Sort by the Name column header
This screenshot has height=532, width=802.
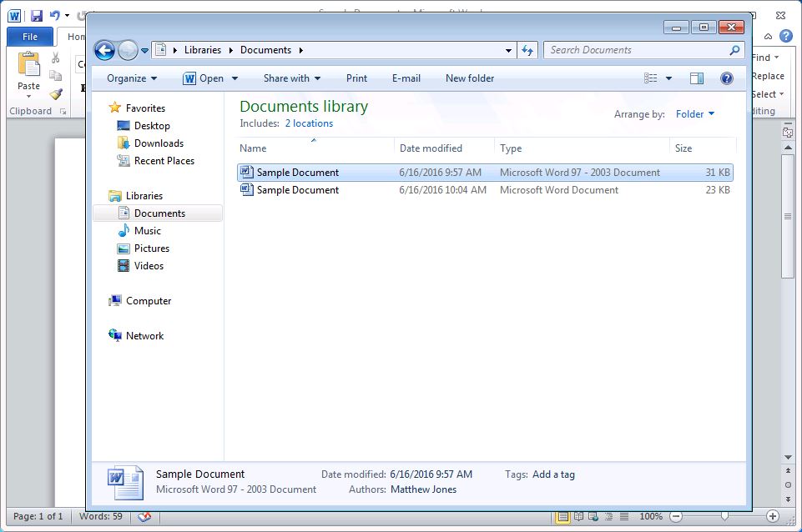(x=315, y=148)
